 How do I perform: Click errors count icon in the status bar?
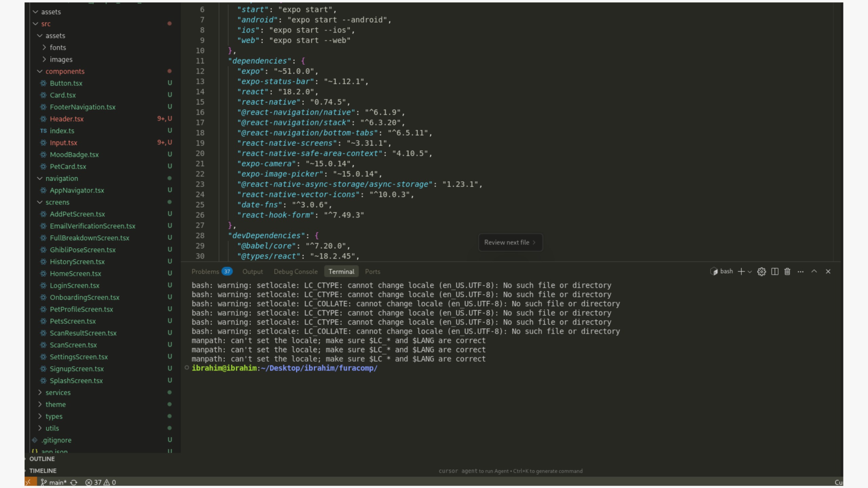pyautogui.click(x=89, y=482)
